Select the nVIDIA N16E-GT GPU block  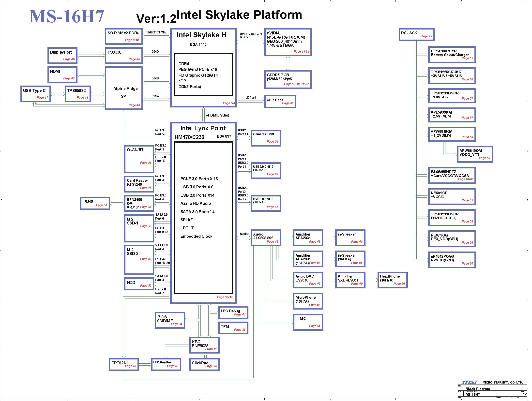tap(288, 42)
